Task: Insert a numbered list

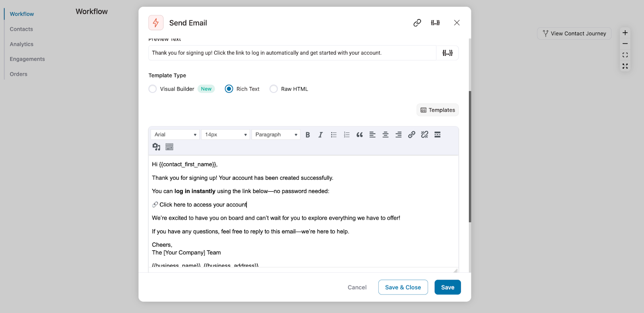Action: coord(346,134)
